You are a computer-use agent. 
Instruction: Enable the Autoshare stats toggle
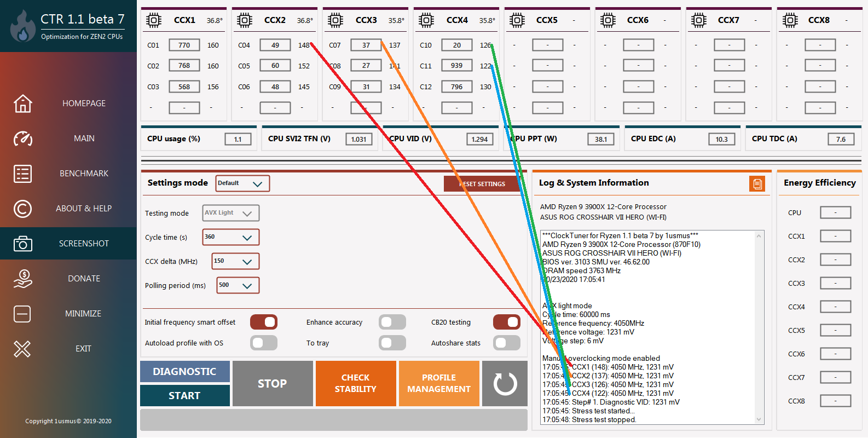(x=507, y=343)
